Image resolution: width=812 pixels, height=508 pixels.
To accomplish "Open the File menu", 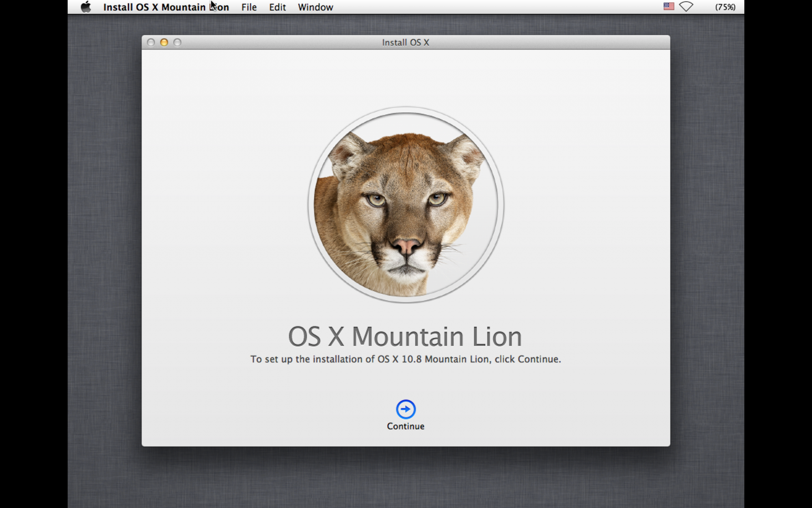I will pyautogui.click(x=249, y=7).
